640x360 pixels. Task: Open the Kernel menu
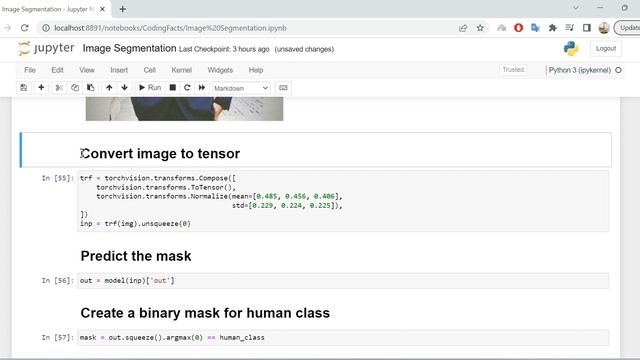(182, 70)
